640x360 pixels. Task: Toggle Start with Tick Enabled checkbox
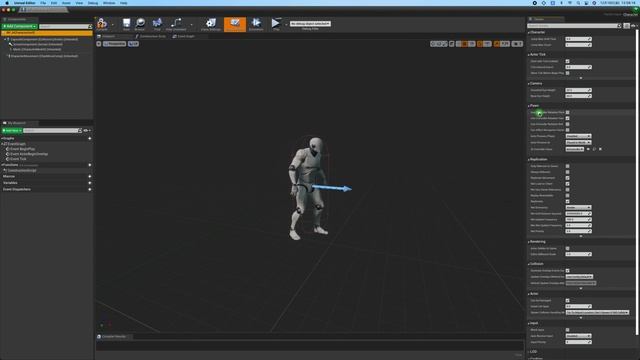tap(567, 61)
